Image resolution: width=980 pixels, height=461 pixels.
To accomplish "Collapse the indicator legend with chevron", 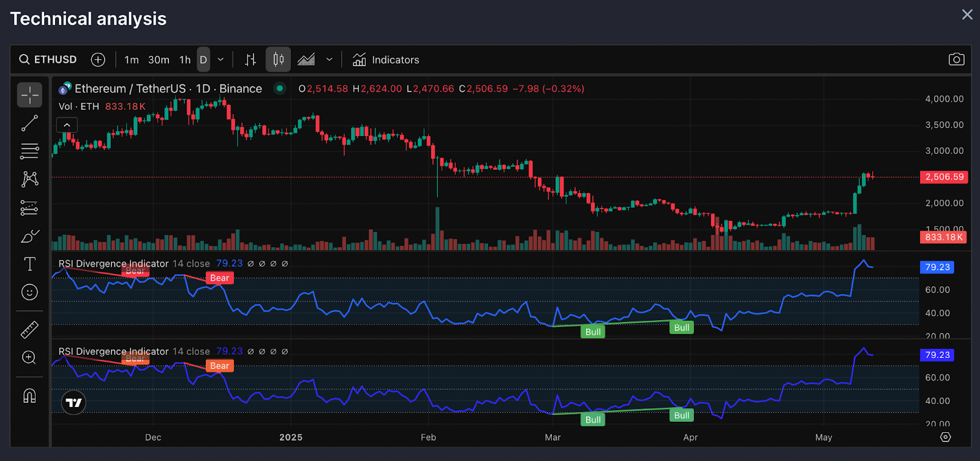I will tap(67, 125).
